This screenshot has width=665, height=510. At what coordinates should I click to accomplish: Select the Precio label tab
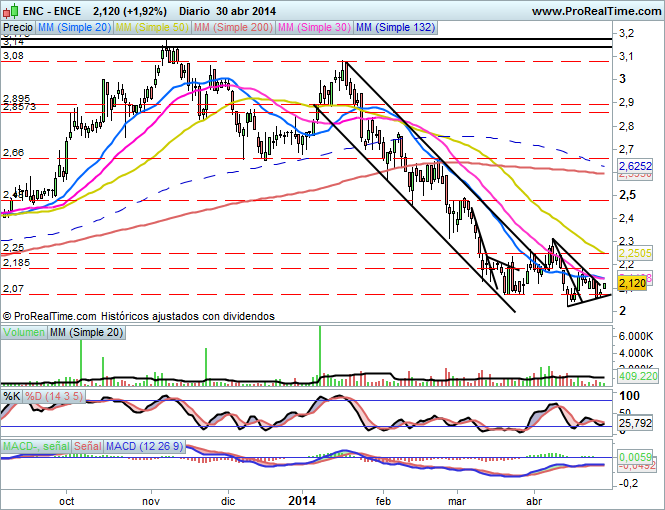[x=17, y=29]
